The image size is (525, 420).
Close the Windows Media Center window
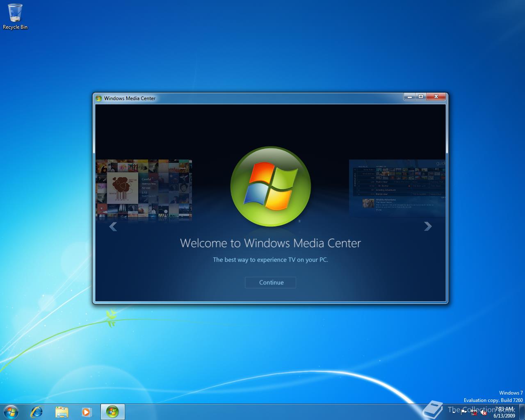pos(436,97)
